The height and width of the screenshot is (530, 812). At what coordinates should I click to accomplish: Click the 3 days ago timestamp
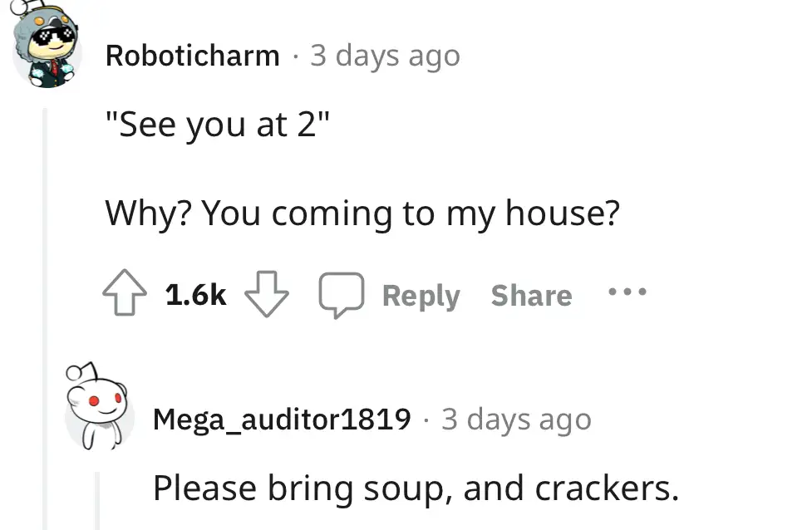point(385,56)
